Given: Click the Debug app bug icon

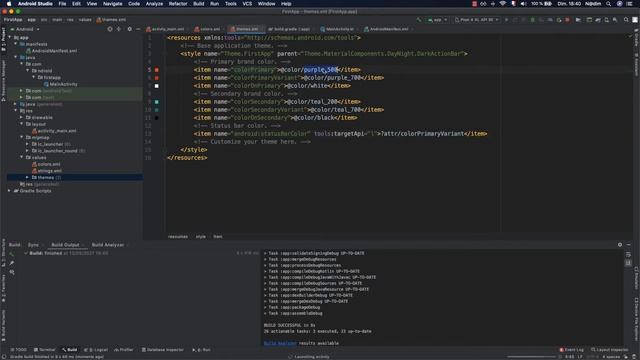Looking at the screenshot, I should coord(532,20).
